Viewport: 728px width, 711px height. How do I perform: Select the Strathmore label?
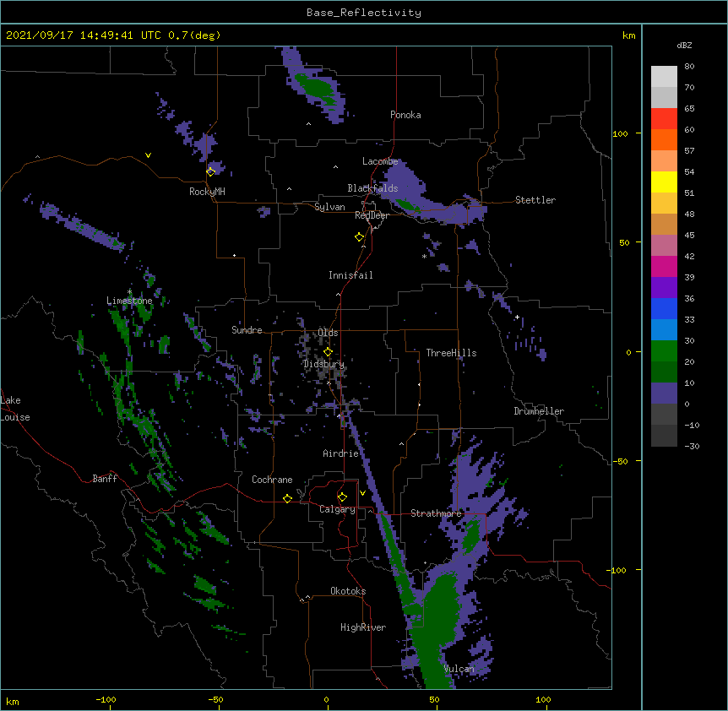436,513
